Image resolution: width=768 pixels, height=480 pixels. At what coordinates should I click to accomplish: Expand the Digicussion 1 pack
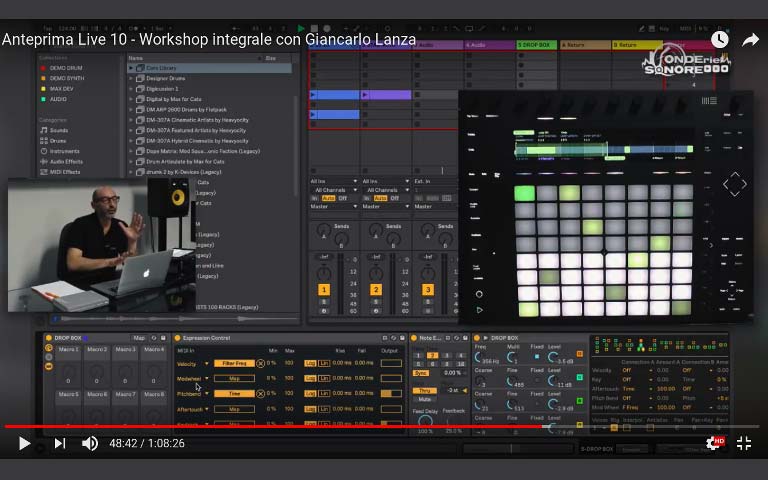[131, 89]
